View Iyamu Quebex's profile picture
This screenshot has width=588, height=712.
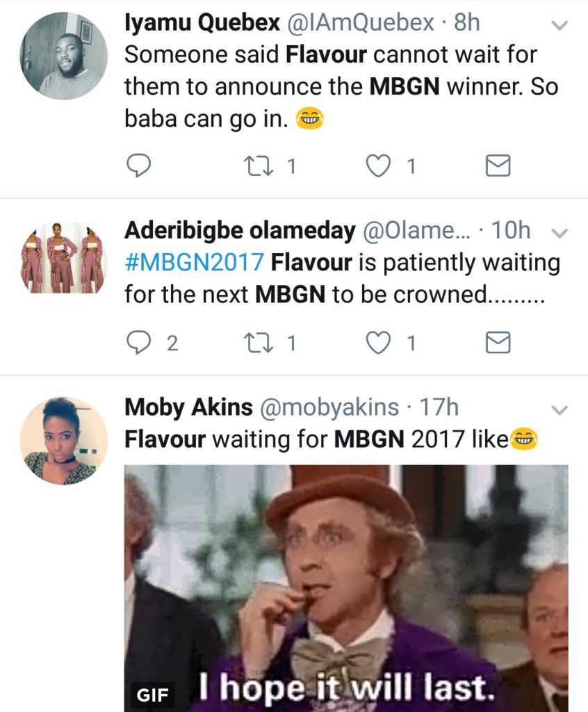(63, 56)
